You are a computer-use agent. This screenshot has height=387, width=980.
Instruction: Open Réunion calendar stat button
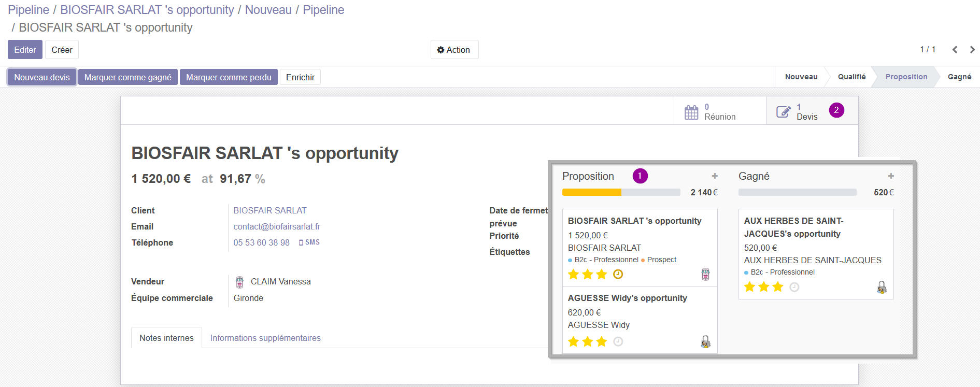720,111
